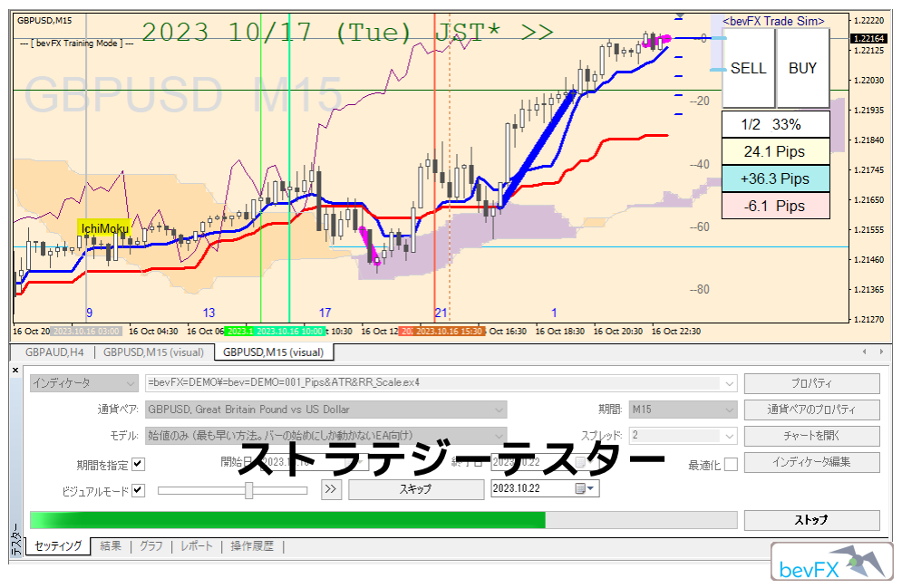
Task: Open the 操作履歴 tab
Action: click(x=252, y=546)
